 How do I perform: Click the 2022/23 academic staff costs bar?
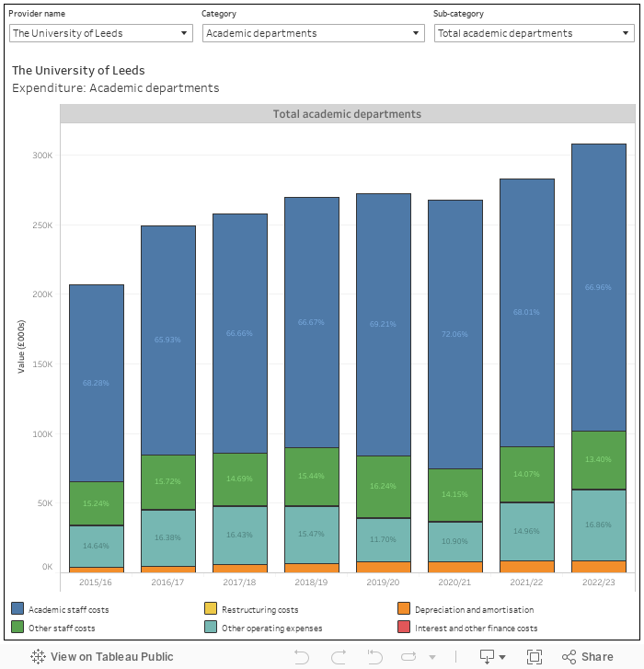pyautogui.click(x=598, y=287)
